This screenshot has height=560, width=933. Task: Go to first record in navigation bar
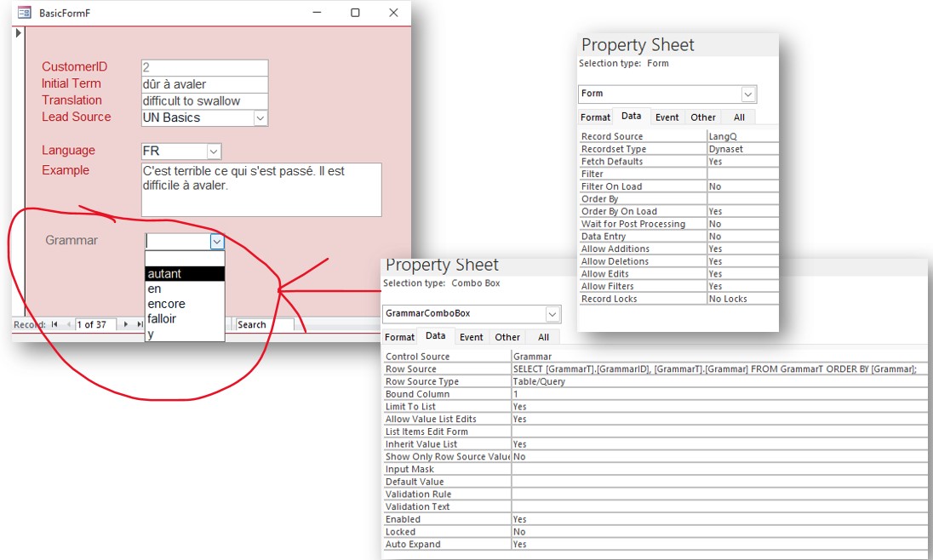coord(54,324)
